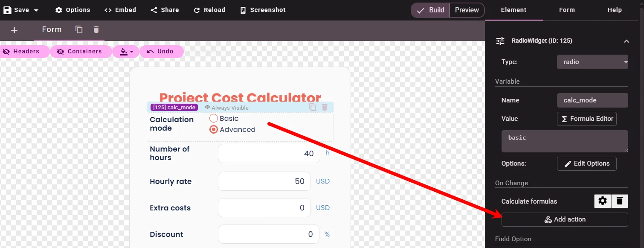Open the fill color picker dropdown
Image resolution: width=644 pixels, height=248 pixels.
[x=126, y=51]
